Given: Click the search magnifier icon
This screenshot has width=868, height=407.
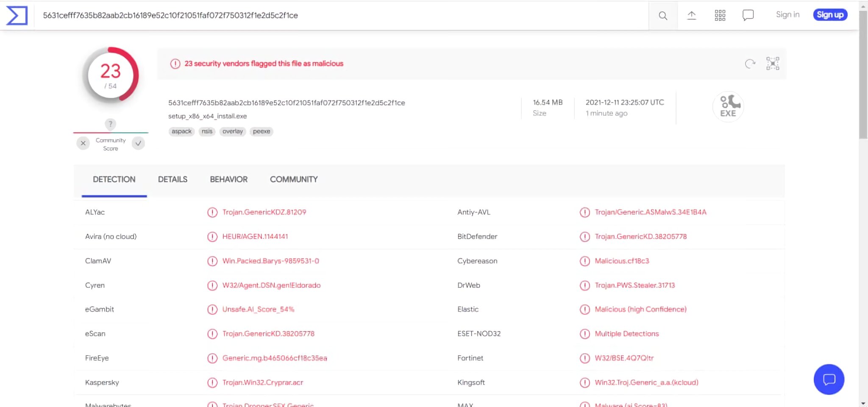Looking at the screenshot, I should click(x=663, y=16).
